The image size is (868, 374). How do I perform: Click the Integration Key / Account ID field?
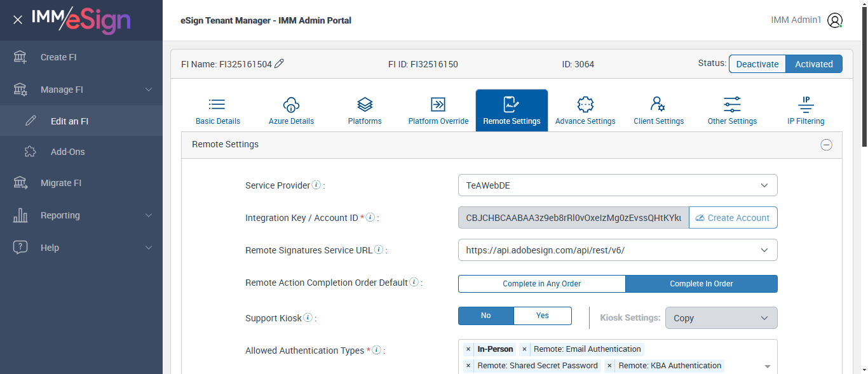[x=573, y=218]
